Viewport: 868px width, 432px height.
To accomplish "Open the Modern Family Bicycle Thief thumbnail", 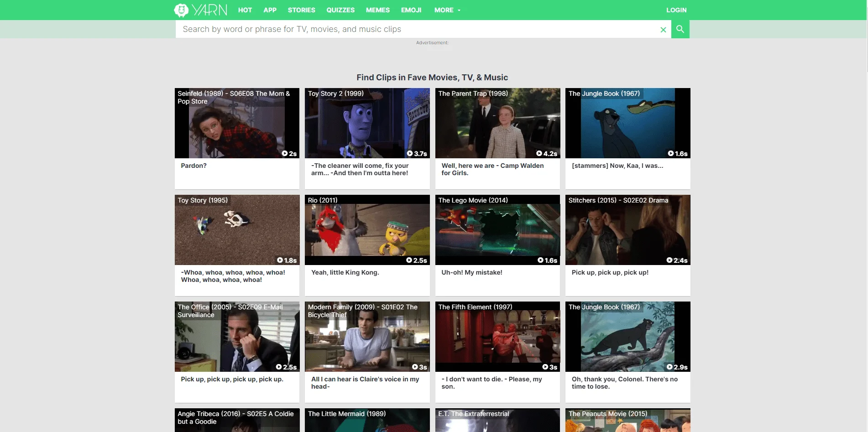I will coord(367,337).
